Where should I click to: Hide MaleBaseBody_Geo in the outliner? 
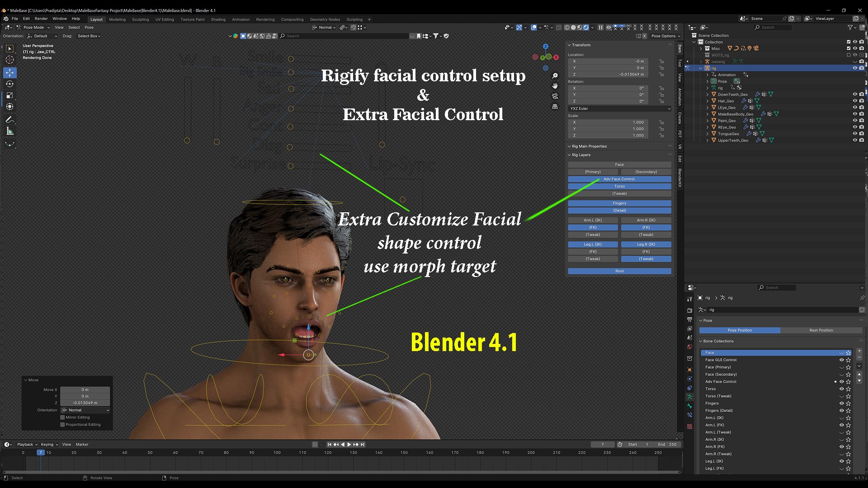pos(854,114)
